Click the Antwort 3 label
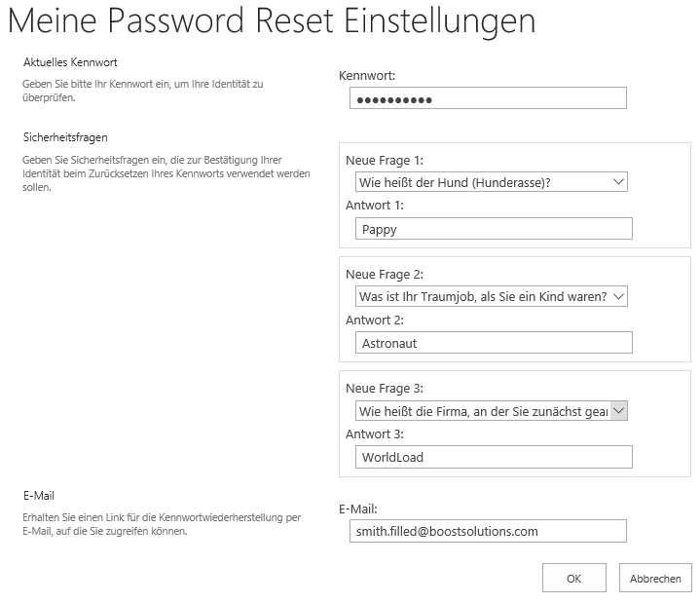 coord(375,434)
